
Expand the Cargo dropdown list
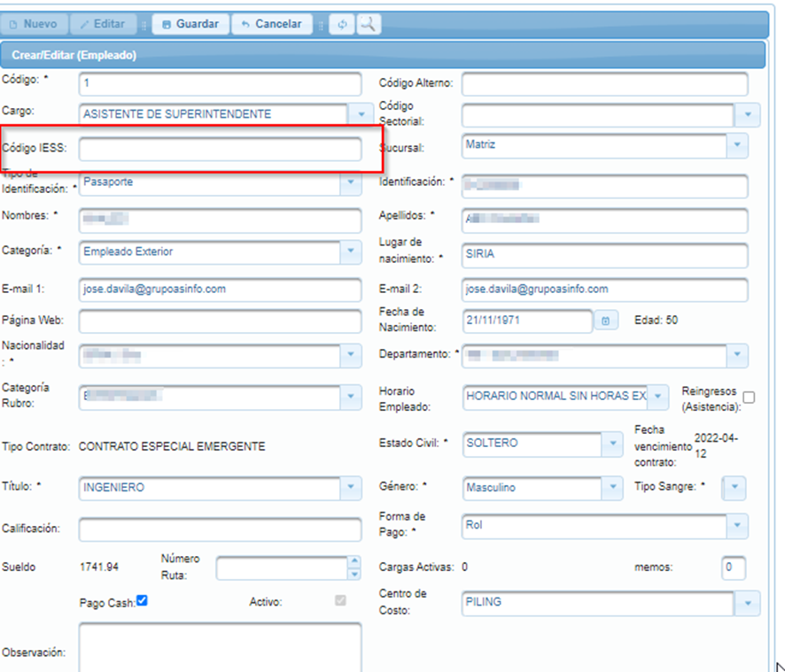point(361,114)
